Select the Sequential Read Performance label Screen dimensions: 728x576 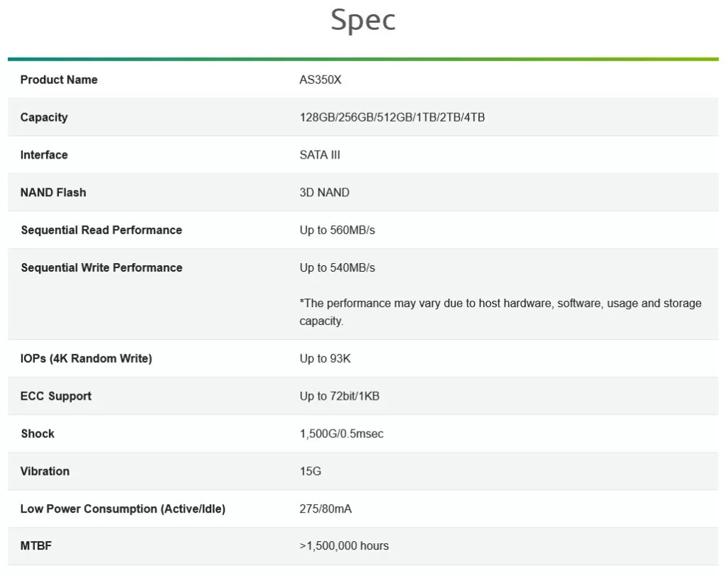102,230
